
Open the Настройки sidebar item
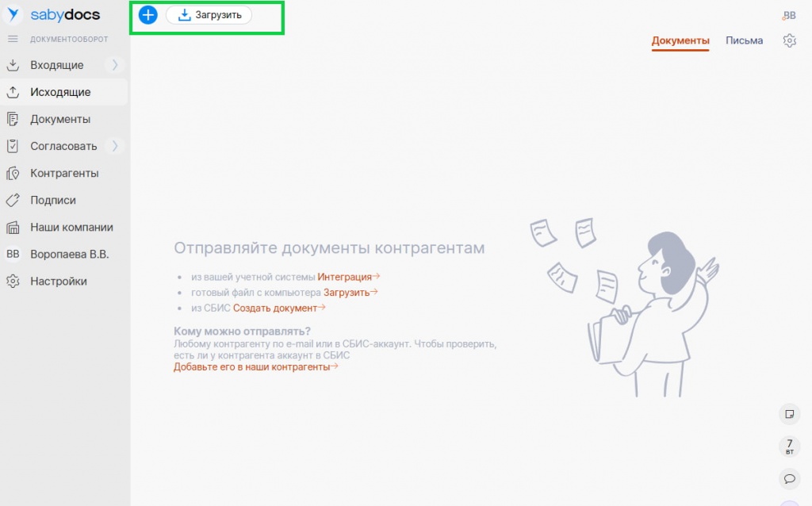tap(59, 281)
